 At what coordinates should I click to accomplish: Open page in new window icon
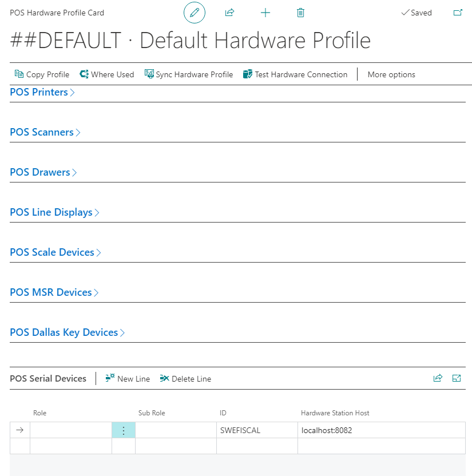tap(458, 13)
